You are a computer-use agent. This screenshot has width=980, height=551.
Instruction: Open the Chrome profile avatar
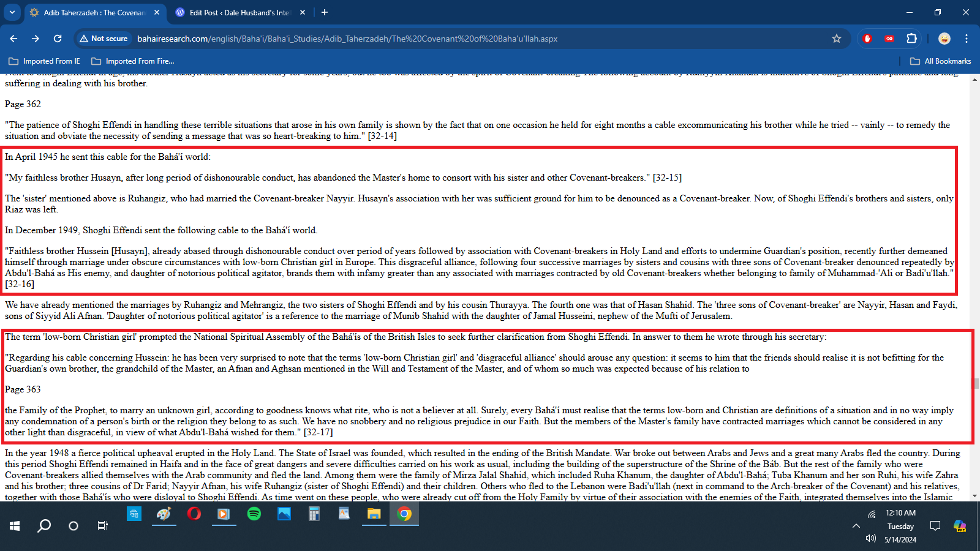click(944, 39)
